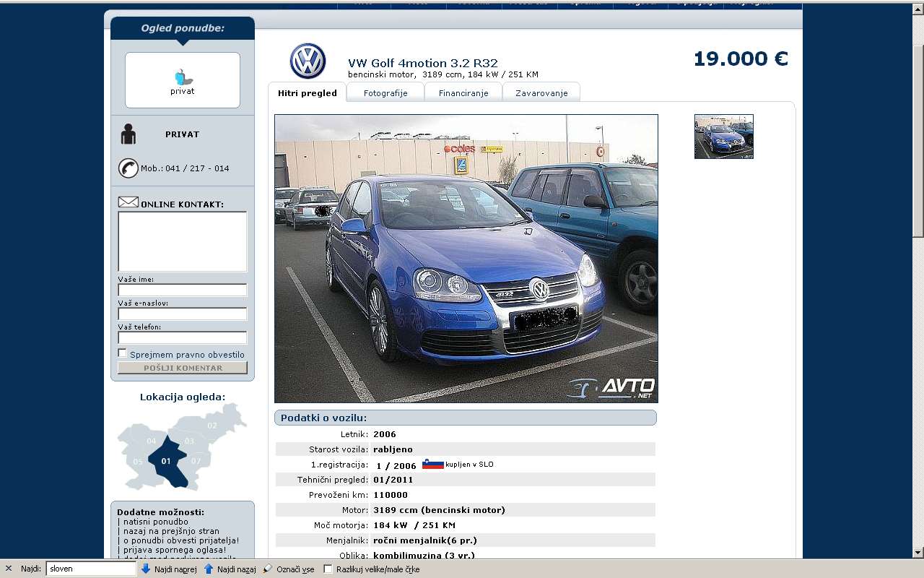Click Najdi naprej in find bar
Viewport: 924px width, 578px height.
169,569
